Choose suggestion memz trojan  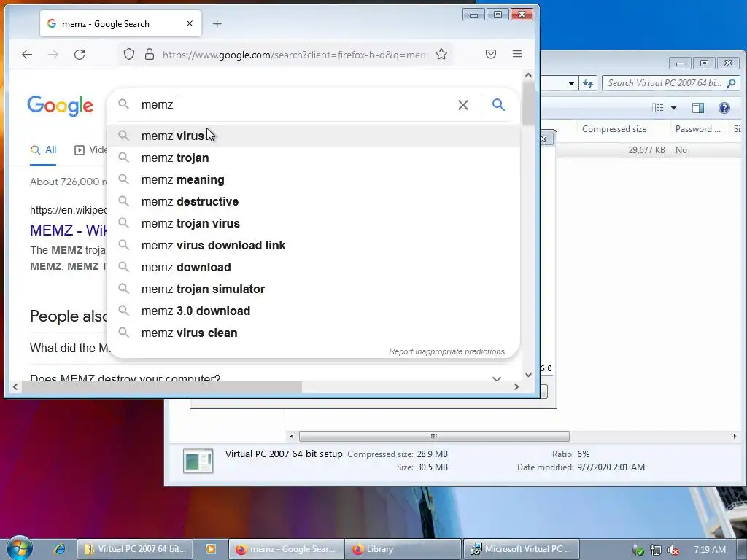point(314,157)
